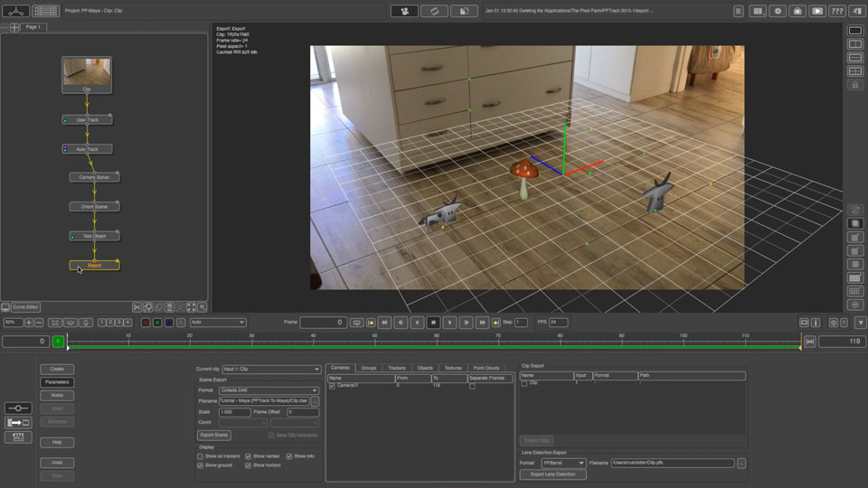Choose the quad viewport layout icon

coord(854,70)
